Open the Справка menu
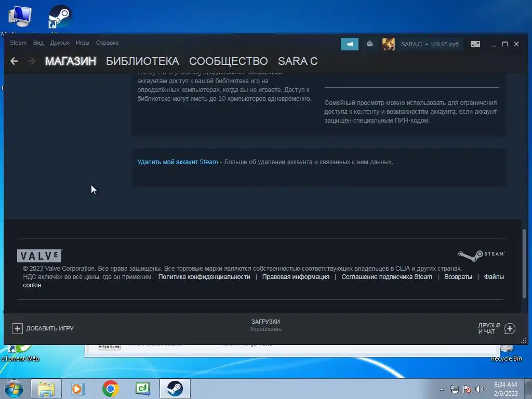 (x=107, y=43)
